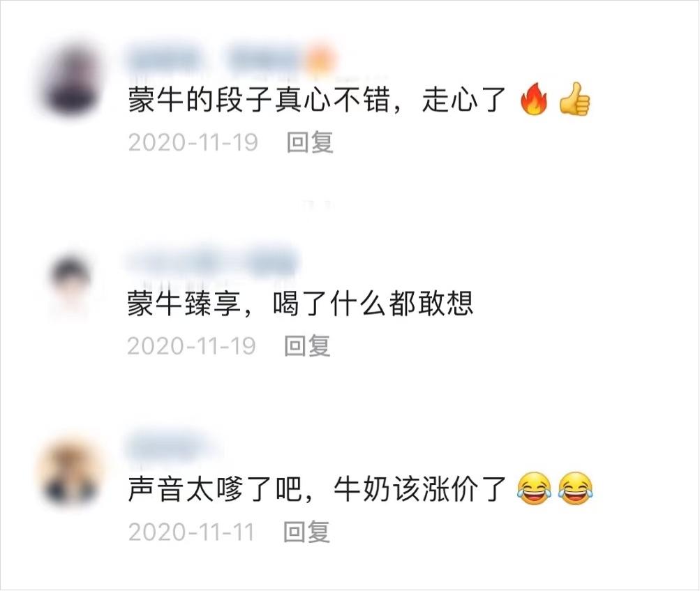The height and width of the screenshot is (591, 700).
Task: Click the first comment's date 2020-11-19
Action: click(193, 143)
